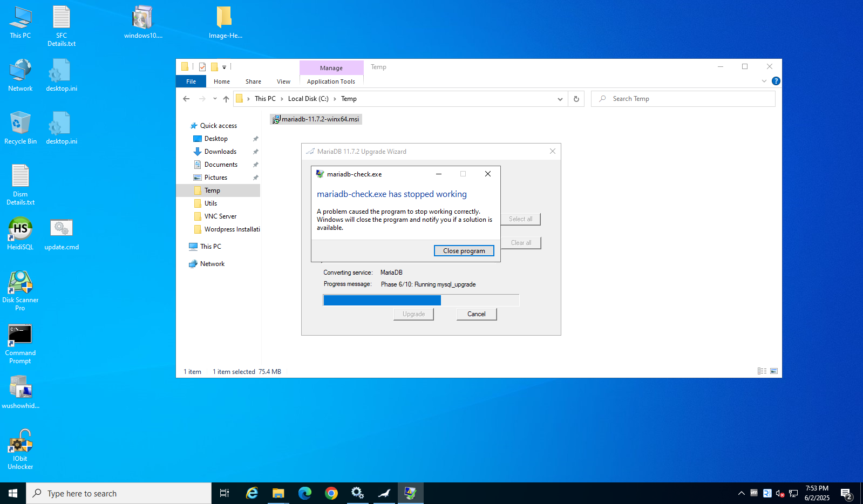863x504 pixels.
Task: Open File Explorer taskbar icon
Action: pos(278,493)
